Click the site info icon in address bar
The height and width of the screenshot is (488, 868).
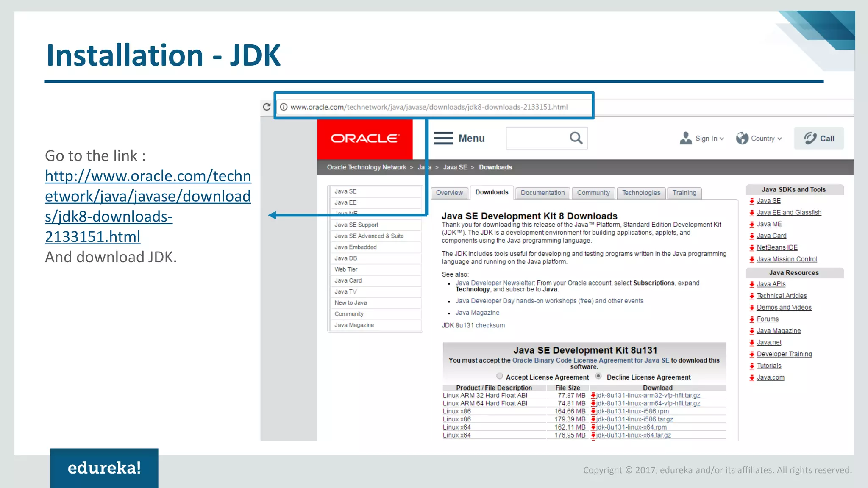coord(284,107)
